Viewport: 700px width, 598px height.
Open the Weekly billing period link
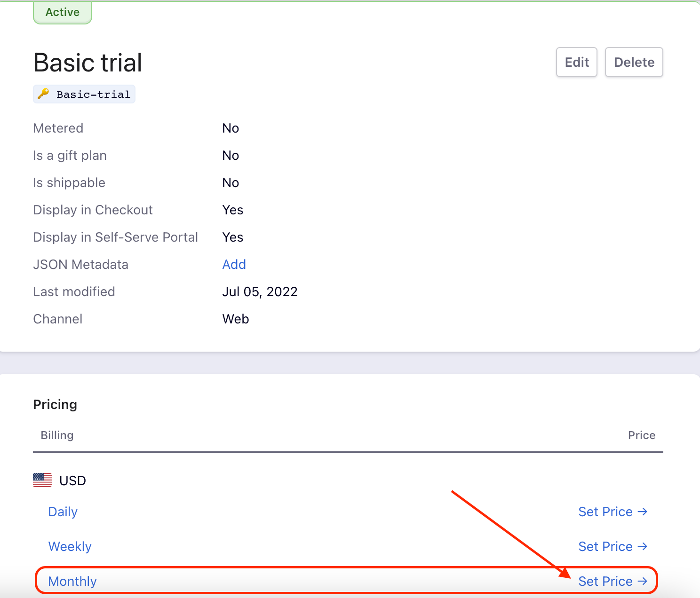click(x=70, y=546)
